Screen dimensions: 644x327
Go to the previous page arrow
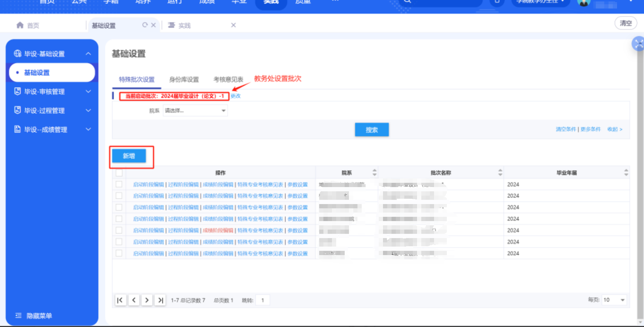[x=134, y=300]
